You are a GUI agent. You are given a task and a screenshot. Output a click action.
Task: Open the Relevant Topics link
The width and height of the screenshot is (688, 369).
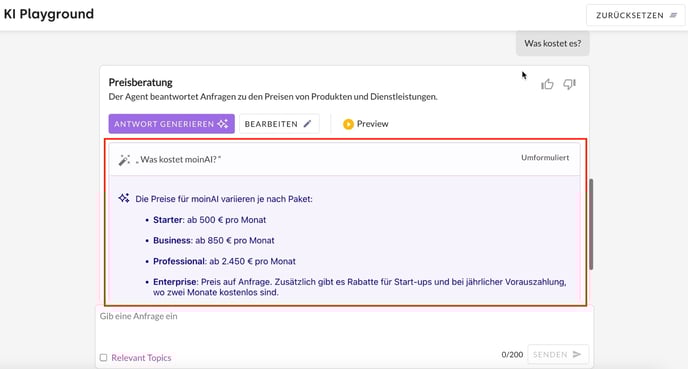(141, 358)
